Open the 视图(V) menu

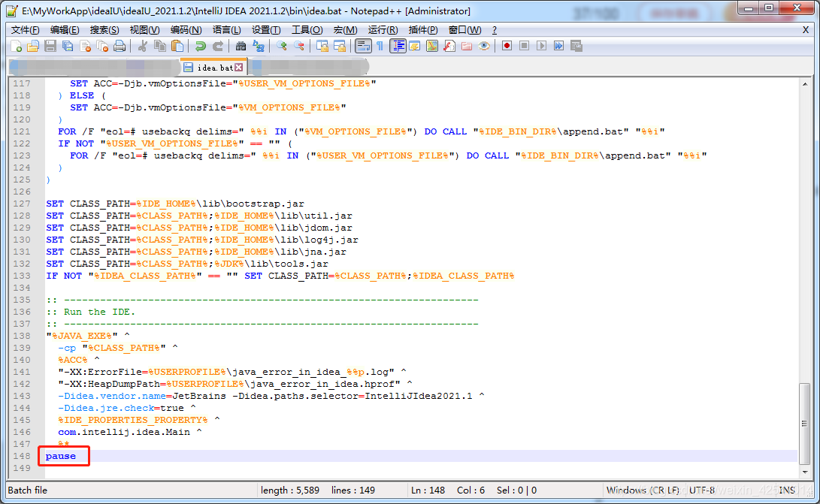click(144, 30)
